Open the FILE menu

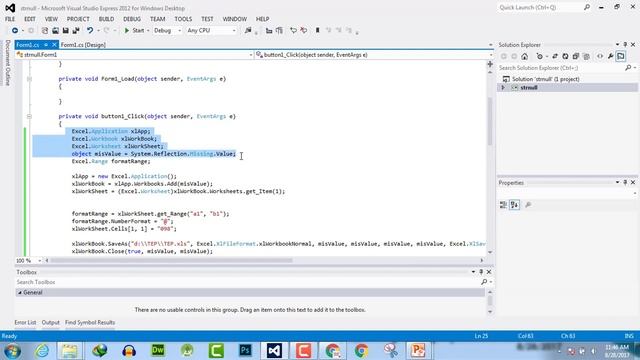[x=10, y=19]
